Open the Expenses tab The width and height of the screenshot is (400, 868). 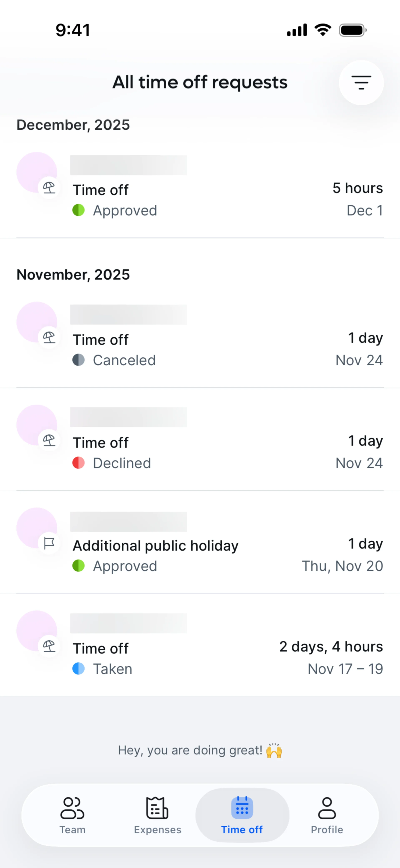[157, 815]
